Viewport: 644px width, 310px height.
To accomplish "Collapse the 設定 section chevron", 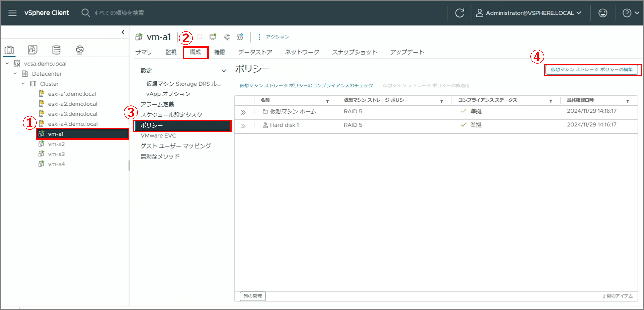I will pyautogui.click(x=224, y=71).
